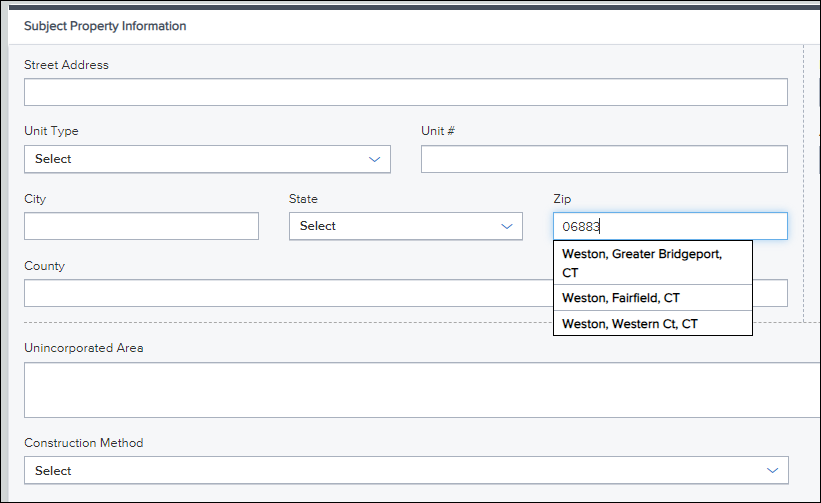The height and width of the screenshot is (503, 821).
Task: Click the Street Address label
Action: point(66,65)
